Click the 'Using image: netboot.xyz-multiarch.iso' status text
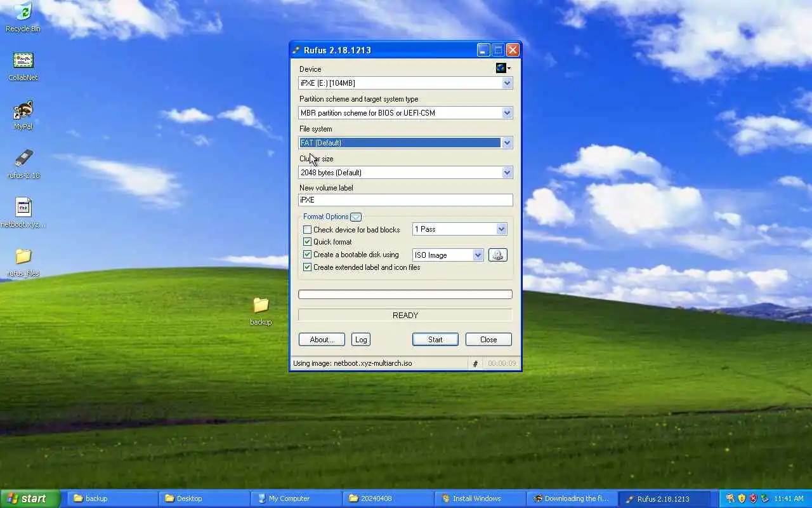Image resolution: width=812 pixels, height=508 pixels. click(x=353, y=363)
